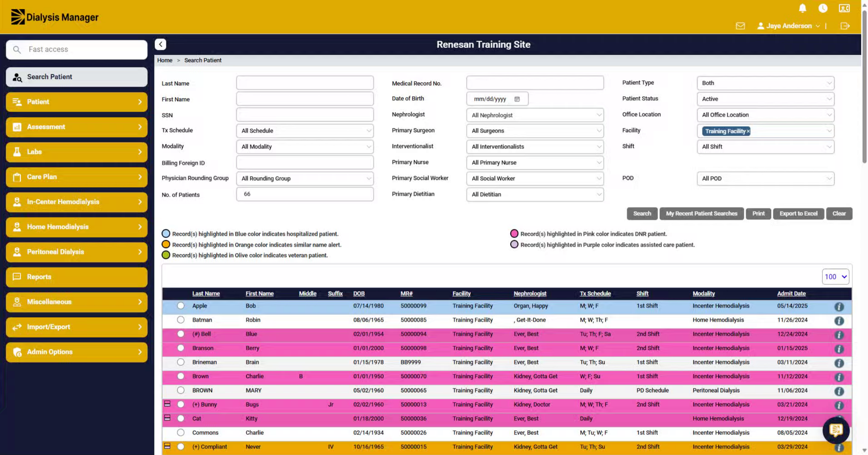Select the radio button for Batman

click(180, 320)
